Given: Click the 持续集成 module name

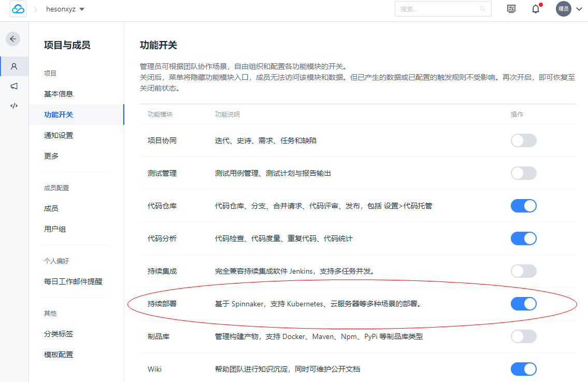Looking at the screenshot, I should click(162, 271).
